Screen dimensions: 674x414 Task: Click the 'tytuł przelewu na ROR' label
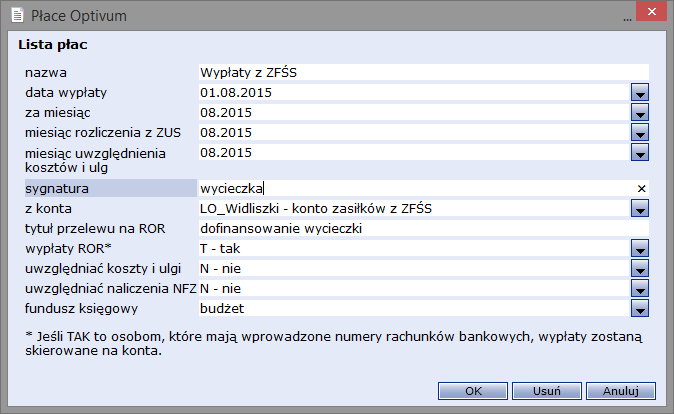[95, 228]
